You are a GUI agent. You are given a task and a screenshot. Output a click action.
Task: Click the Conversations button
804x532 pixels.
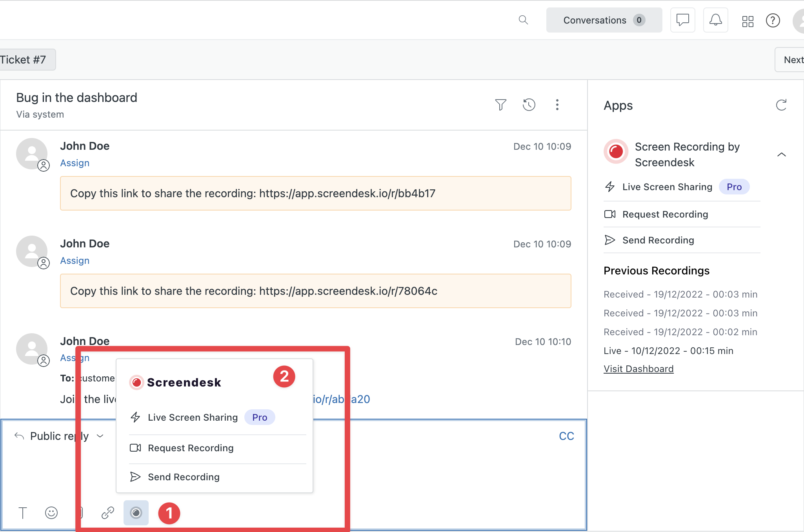(x=604, y=20)
